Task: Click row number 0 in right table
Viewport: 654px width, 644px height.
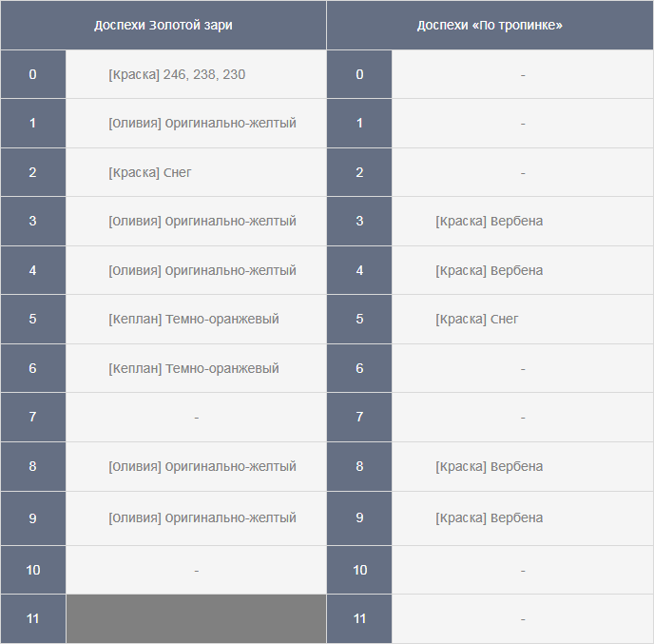Action: click(359, 74)
